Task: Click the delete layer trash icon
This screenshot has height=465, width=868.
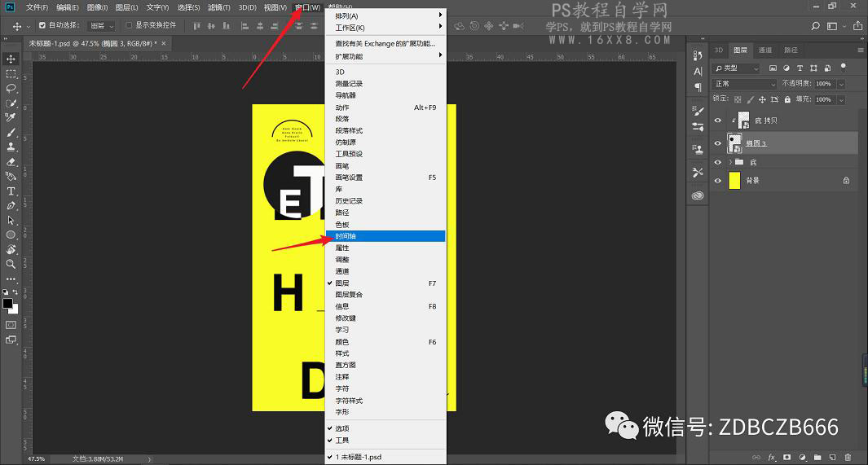Action: click(x=848, y=457)
